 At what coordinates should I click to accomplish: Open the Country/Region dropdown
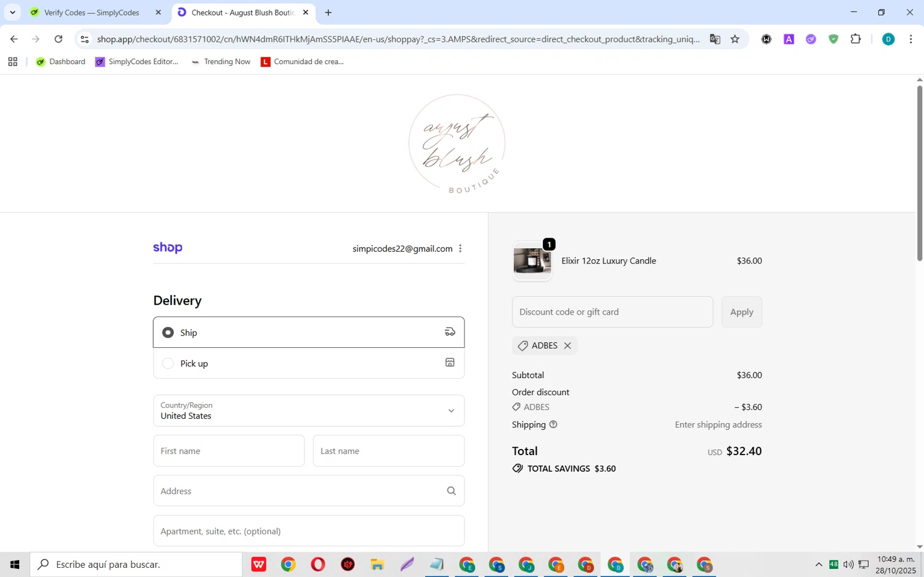tap(309, 411)
